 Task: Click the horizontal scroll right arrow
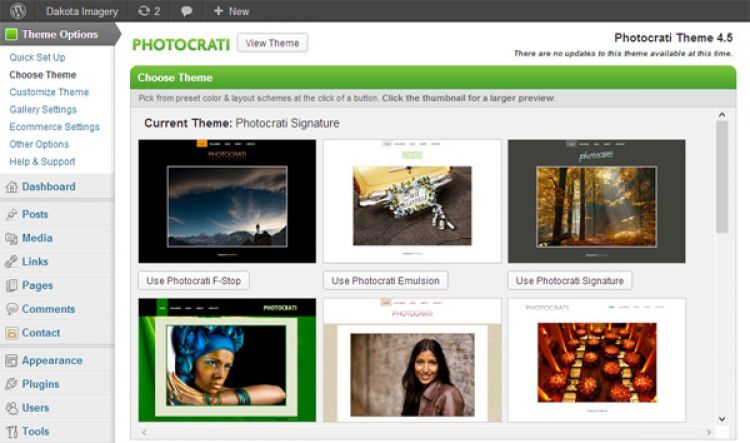click(709, 432)
